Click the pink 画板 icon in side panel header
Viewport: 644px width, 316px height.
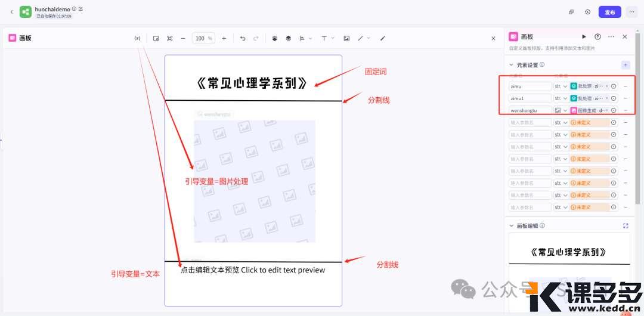click(x=513, y=36)
